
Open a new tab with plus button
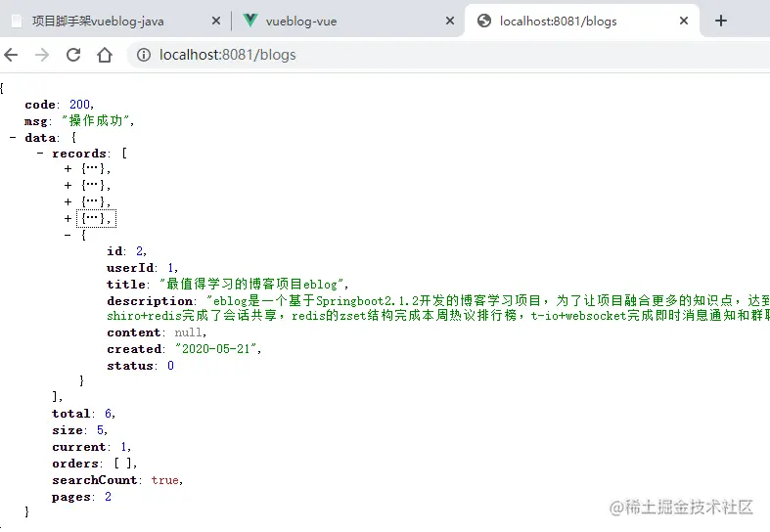(x=721, y=21)
